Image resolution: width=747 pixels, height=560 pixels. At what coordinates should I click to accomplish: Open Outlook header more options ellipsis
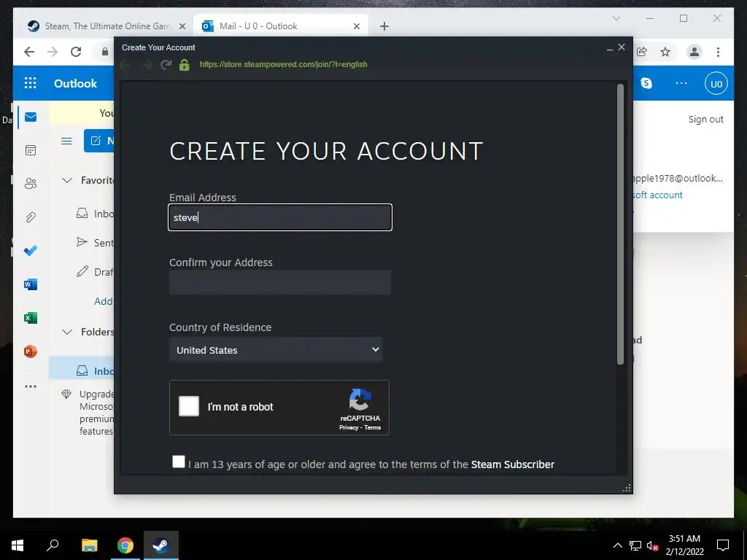tap(681, 83)
